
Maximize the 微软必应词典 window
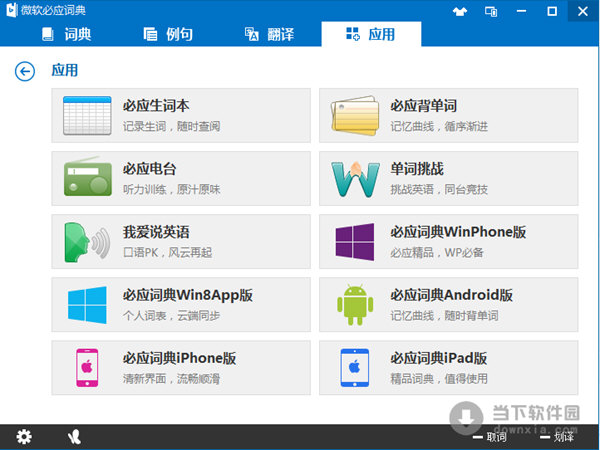click(x=552, y=11)
